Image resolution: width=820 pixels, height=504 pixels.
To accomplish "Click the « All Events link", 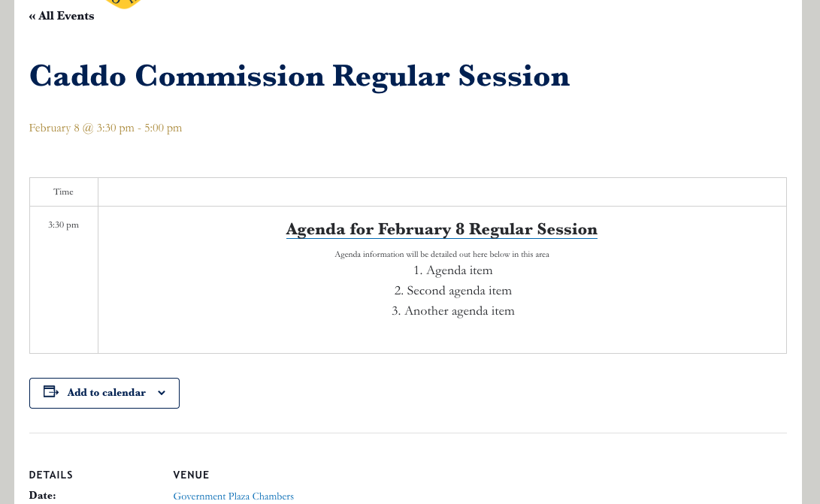I will pos(62,16).
